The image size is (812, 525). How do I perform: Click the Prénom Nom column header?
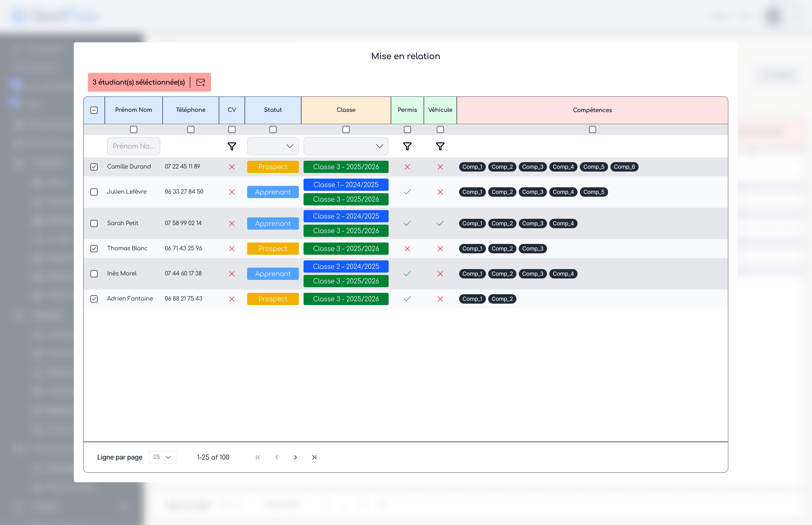133,110
